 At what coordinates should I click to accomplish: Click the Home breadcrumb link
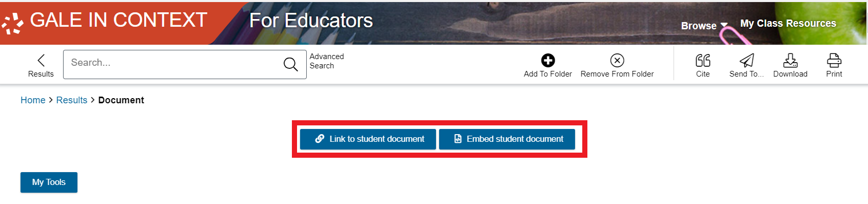(x=33, y=100)
